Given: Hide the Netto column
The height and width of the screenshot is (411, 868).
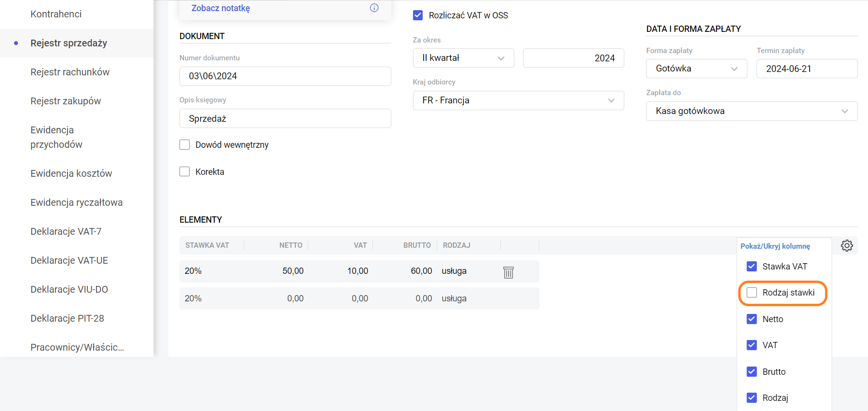Looking at the screenshot, I should coord(752,319).
